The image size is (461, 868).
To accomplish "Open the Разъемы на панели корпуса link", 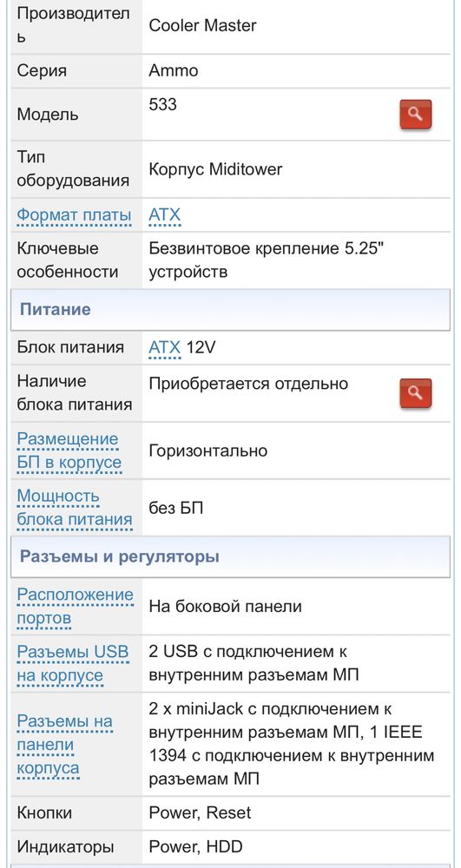I will coord(65,745).
